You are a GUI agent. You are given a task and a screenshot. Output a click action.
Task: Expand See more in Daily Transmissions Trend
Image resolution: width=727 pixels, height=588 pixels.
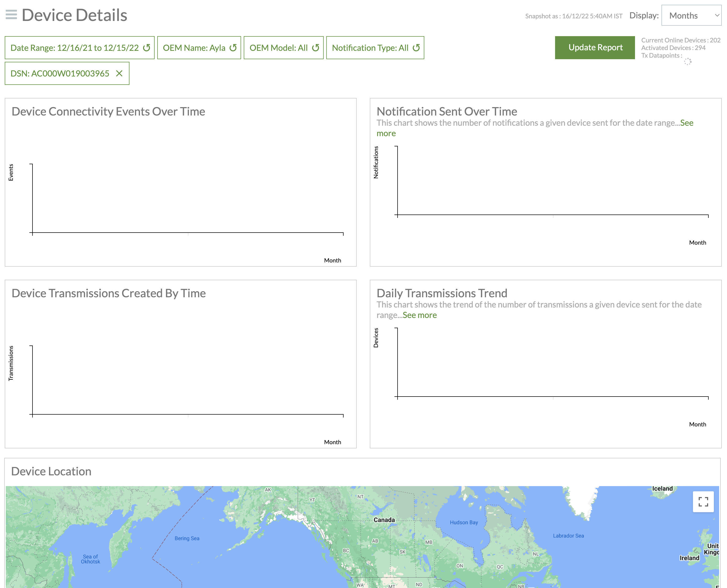pyautogui.click(x=420, y=315)
